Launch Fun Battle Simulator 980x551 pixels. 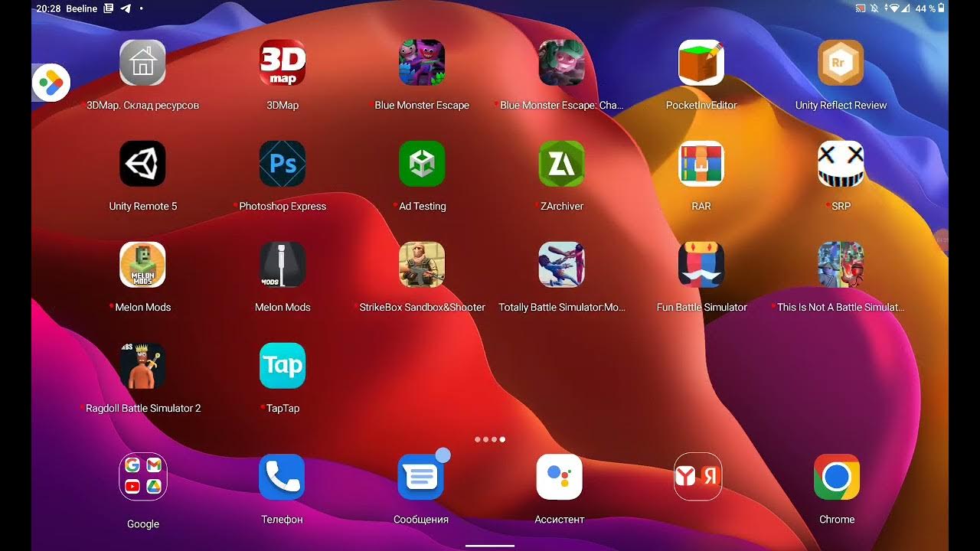tap(701, 264)
